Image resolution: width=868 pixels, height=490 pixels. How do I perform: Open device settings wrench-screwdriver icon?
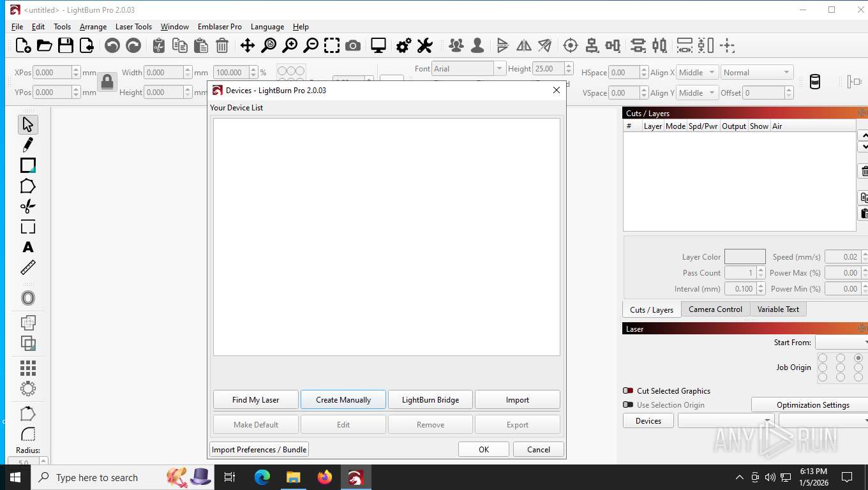tap(425, 45)
